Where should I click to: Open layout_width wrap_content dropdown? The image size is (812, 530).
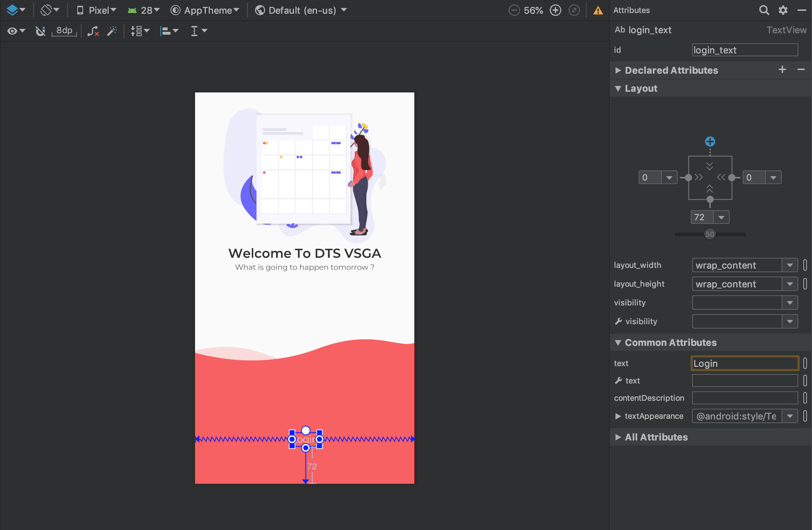pyautogui.click(x=791, y=265)
